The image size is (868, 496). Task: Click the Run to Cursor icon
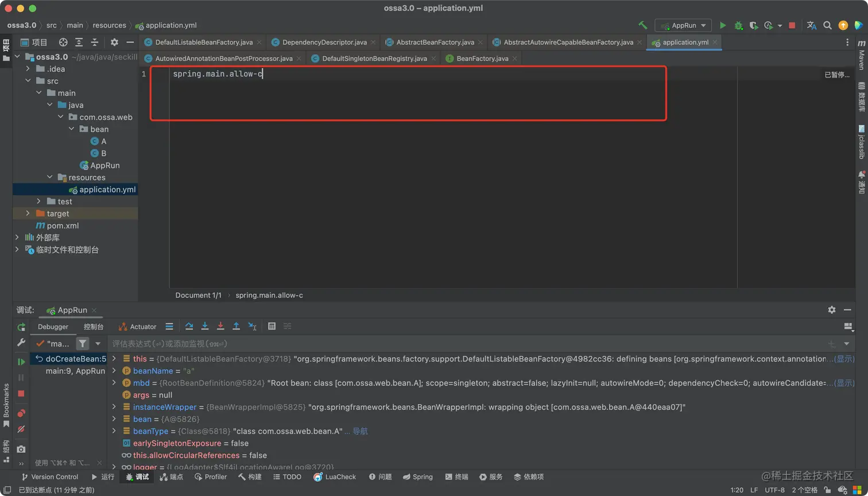point(252,326)
